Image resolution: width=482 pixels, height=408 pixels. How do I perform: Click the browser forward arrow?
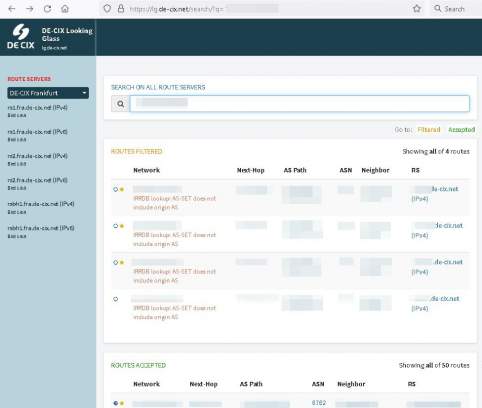[x=30, y=9]
